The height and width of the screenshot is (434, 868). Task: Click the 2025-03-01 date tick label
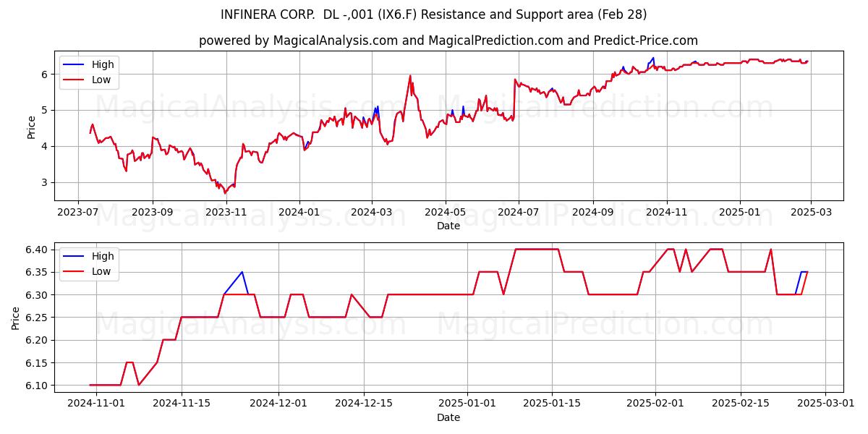tap(827, 404)
